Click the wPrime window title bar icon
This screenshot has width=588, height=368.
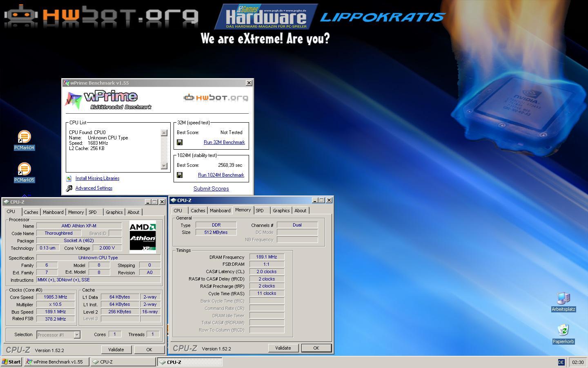click(x=66, y=83)
